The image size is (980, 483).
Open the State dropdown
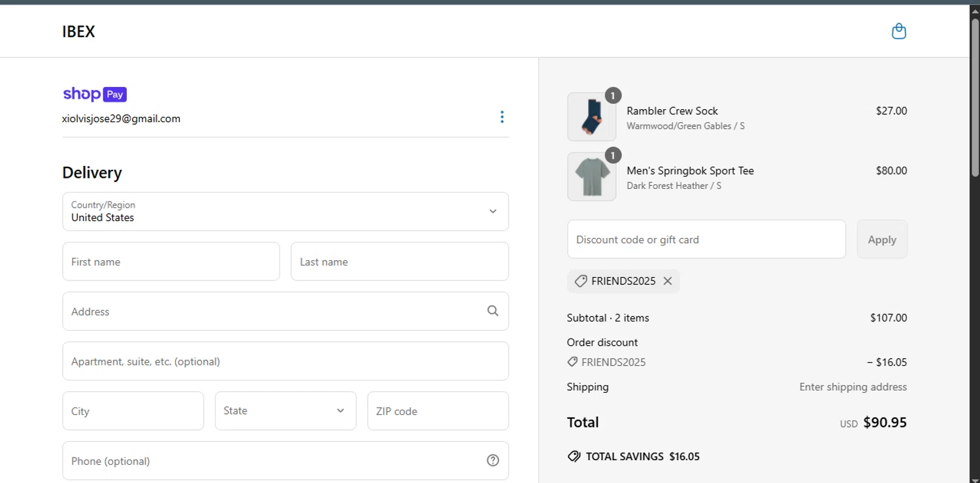pos(286,410)
